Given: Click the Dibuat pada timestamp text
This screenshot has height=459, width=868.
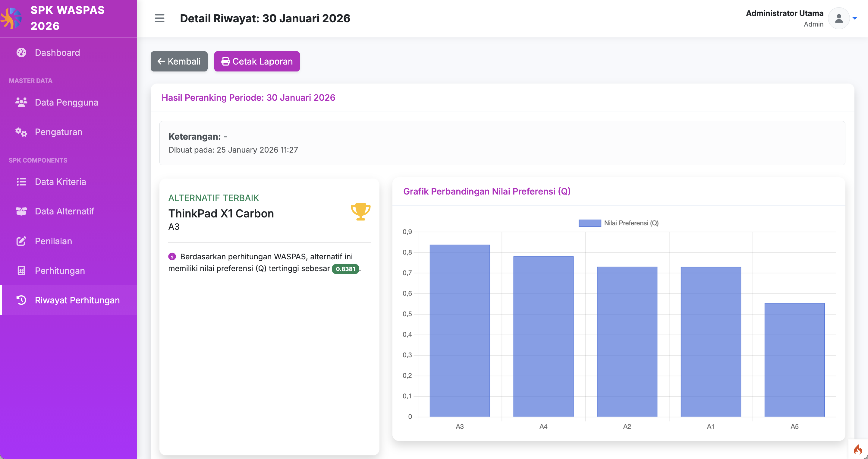Looking at the screenshot, I should coord(233,150).
